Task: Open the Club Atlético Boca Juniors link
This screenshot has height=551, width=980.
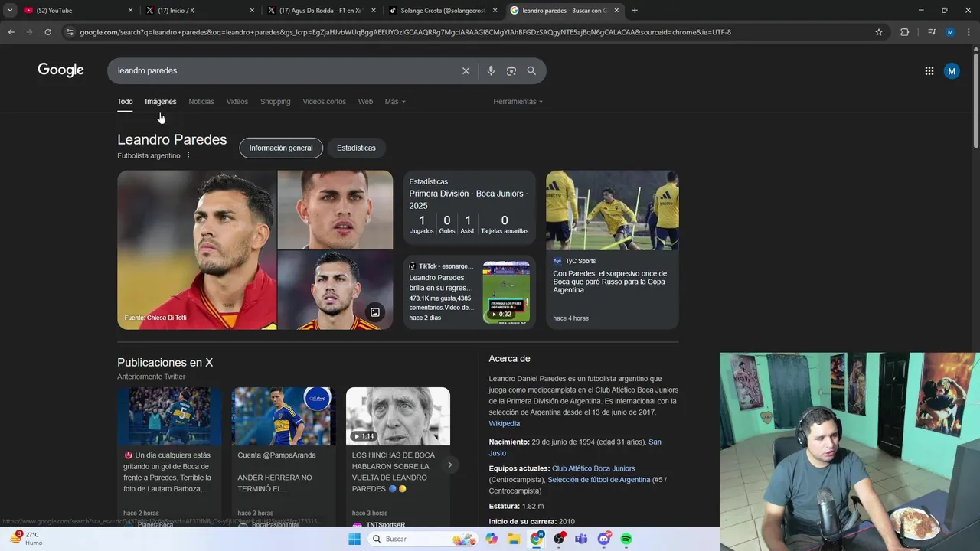Action: 593,468
